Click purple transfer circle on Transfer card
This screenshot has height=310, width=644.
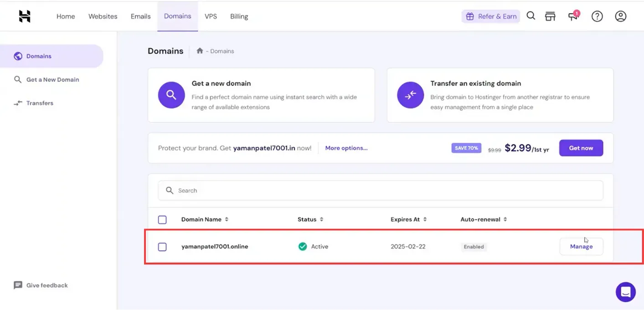[x=410, y=95]
